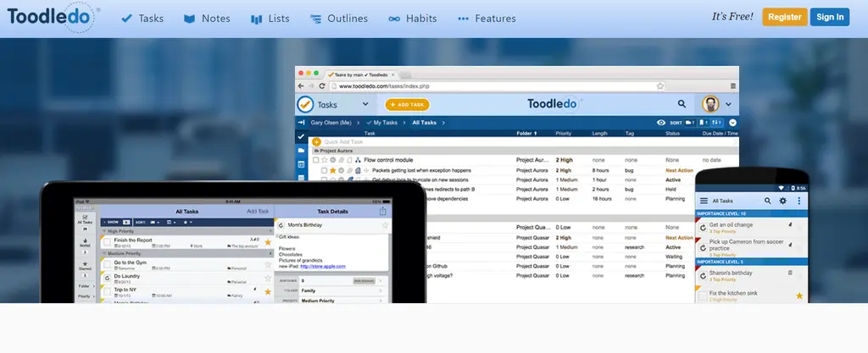Click the bookmark star in the browser address bar
This screenshot has width=868, height=353.
pos(659,86)
